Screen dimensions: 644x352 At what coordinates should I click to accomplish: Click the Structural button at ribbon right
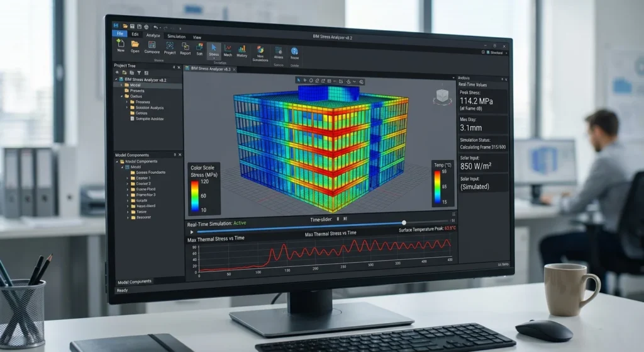[495, 53]
